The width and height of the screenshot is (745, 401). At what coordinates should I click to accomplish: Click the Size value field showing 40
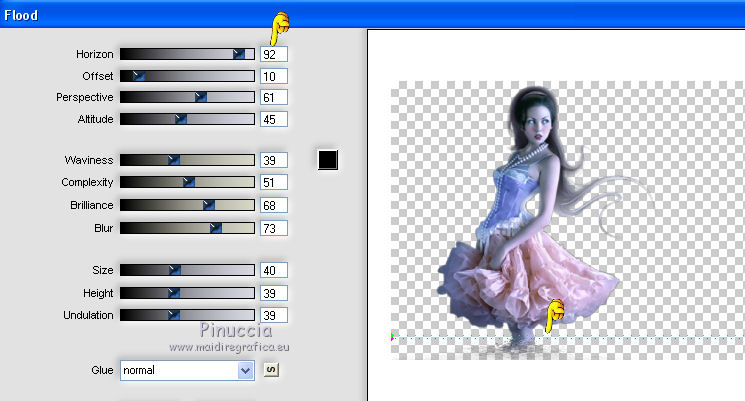tap(274, 270)
